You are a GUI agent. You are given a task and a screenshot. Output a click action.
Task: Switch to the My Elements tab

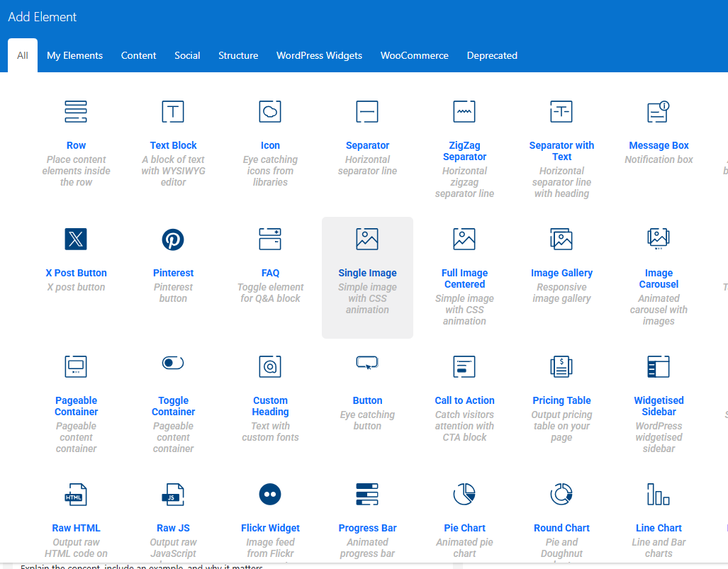[74, 55]
